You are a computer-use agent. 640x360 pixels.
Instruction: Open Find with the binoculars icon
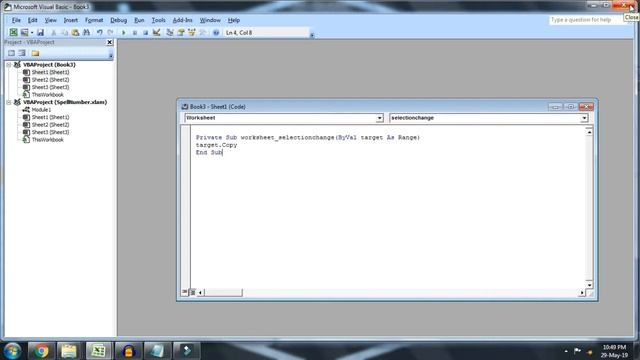[x=87, y=32]
